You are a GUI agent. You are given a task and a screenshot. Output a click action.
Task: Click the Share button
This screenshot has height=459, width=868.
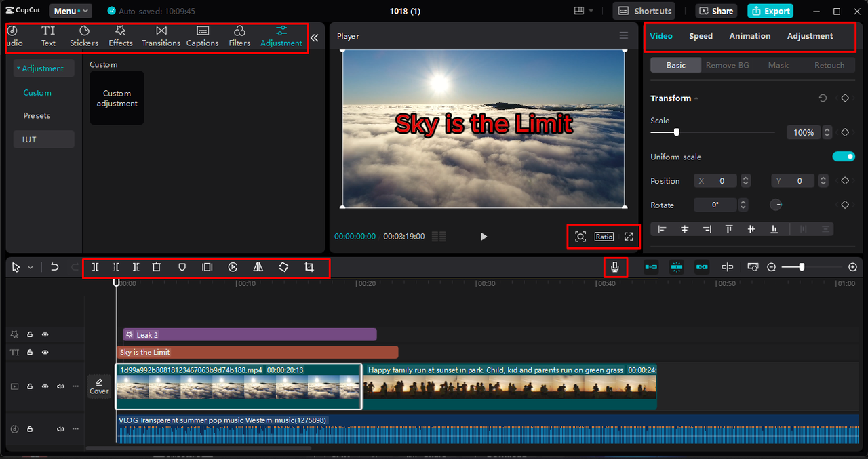tap(716, 11)
